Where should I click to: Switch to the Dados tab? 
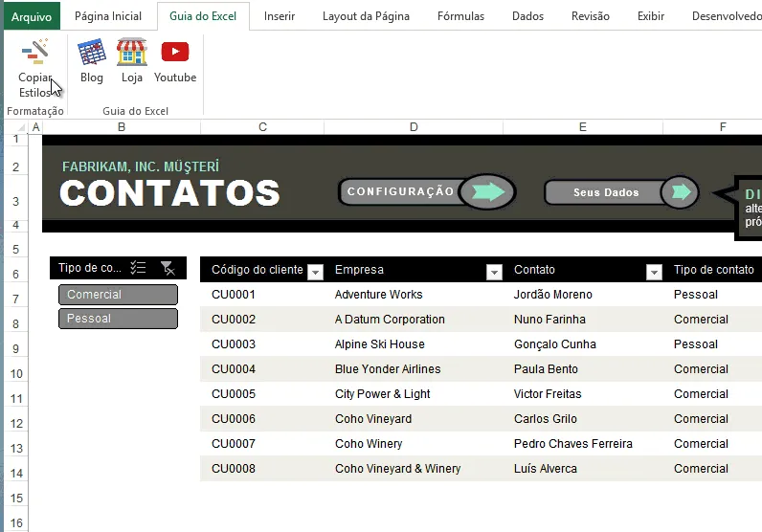pos(527,16)
